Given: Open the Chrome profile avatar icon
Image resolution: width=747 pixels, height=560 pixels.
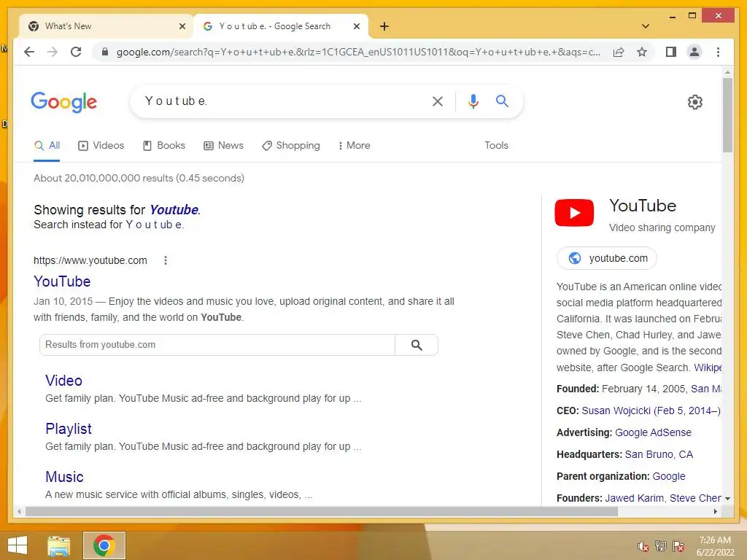Looking at the screenshot, I should coord(694,52).
